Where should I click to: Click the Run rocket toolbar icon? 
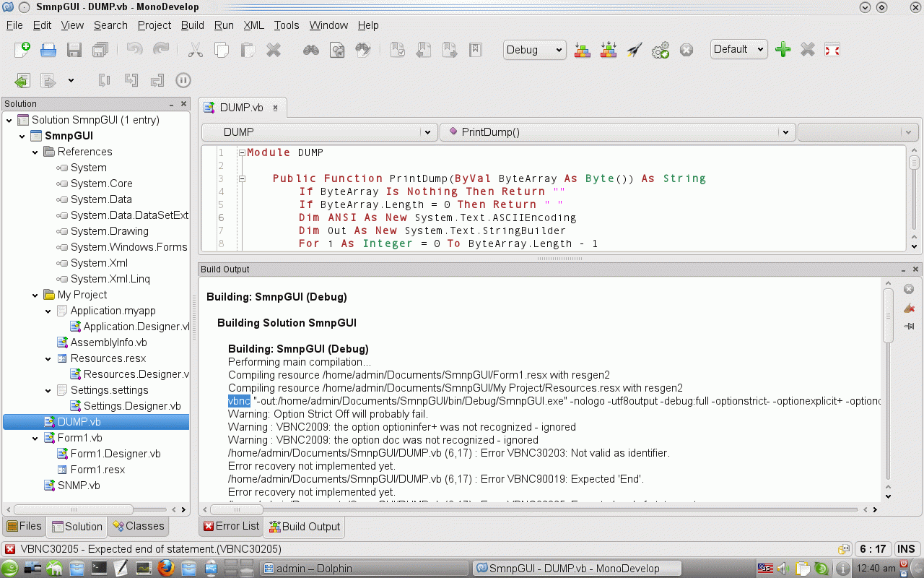(634, 49)
